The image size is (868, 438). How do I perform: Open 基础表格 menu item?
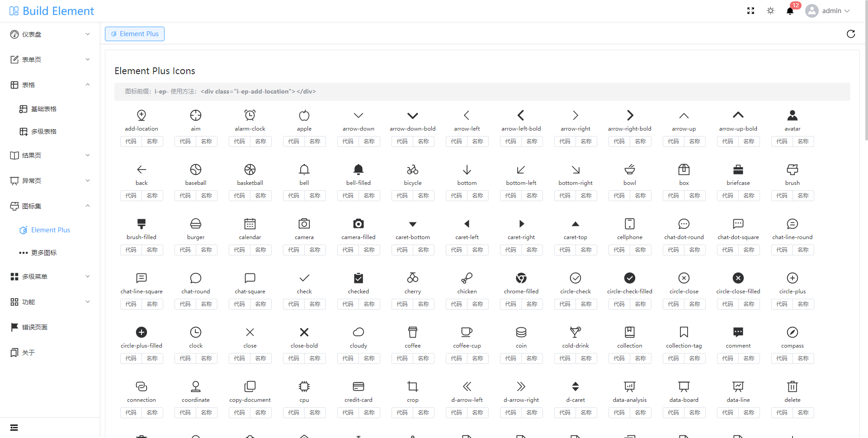tap(50, 109)
